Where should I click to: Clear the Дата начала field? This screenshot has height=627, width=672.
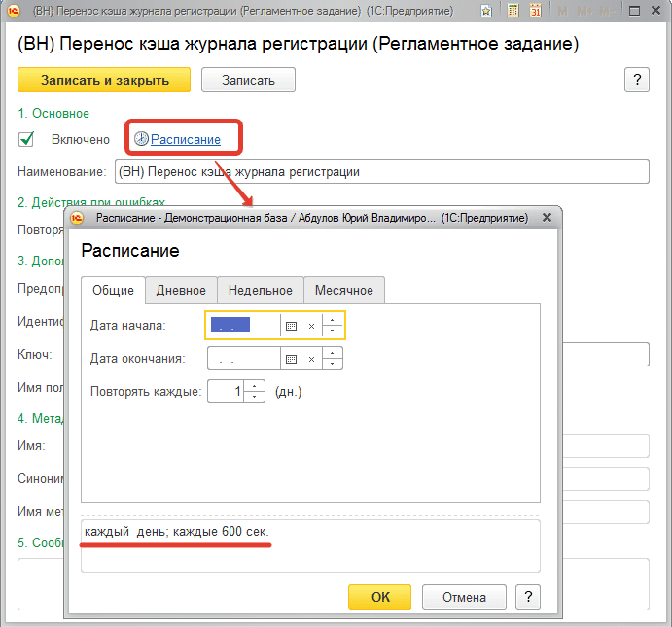311,326
